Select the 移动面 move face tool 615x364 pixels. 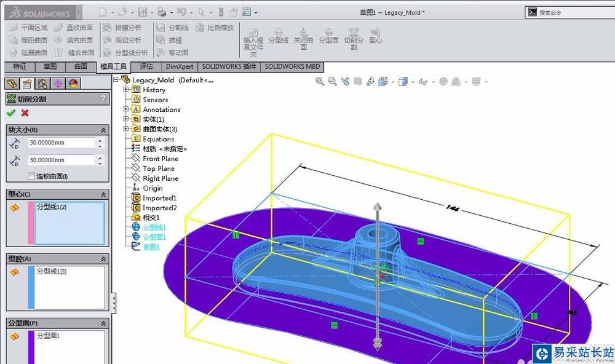173,52
